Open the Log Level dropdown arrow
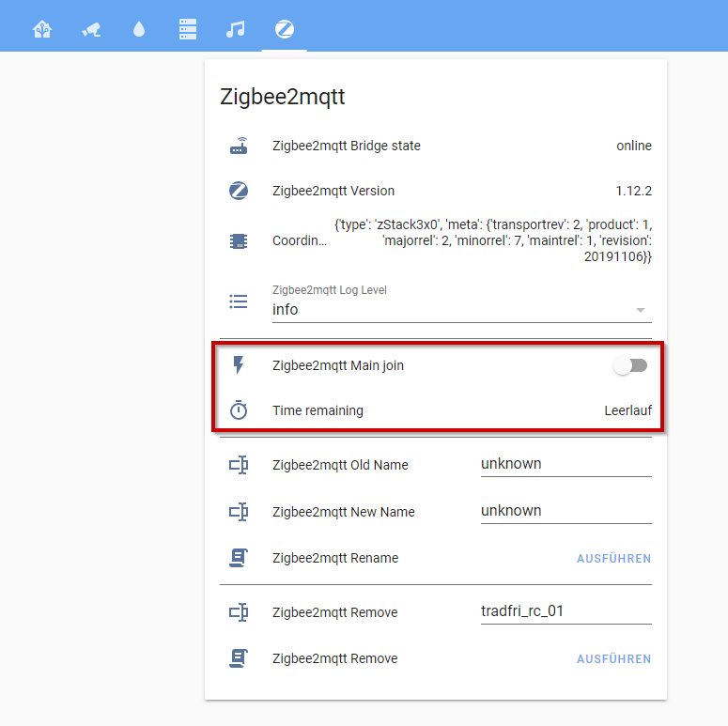Image resolution: width=728 pixels, height=726 pixels. pos(641,310)
